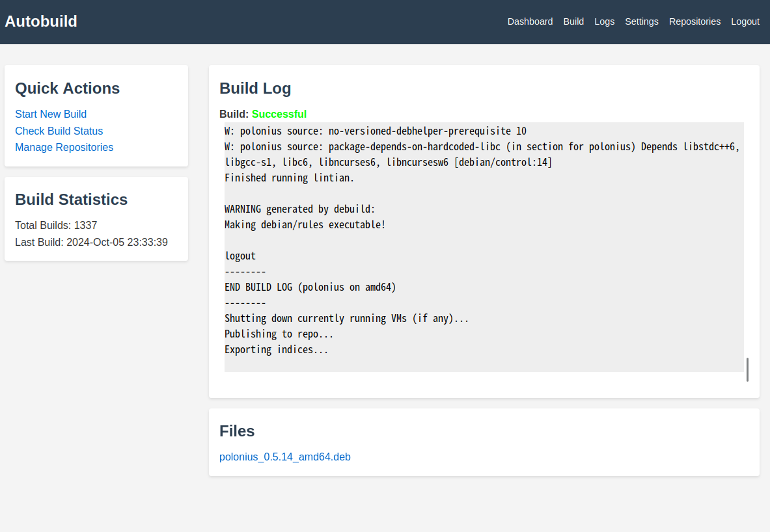Image resolution: width=770 pixels, height=532 pixels.
Task: Open the Check Build Status link
Action: 59,131
